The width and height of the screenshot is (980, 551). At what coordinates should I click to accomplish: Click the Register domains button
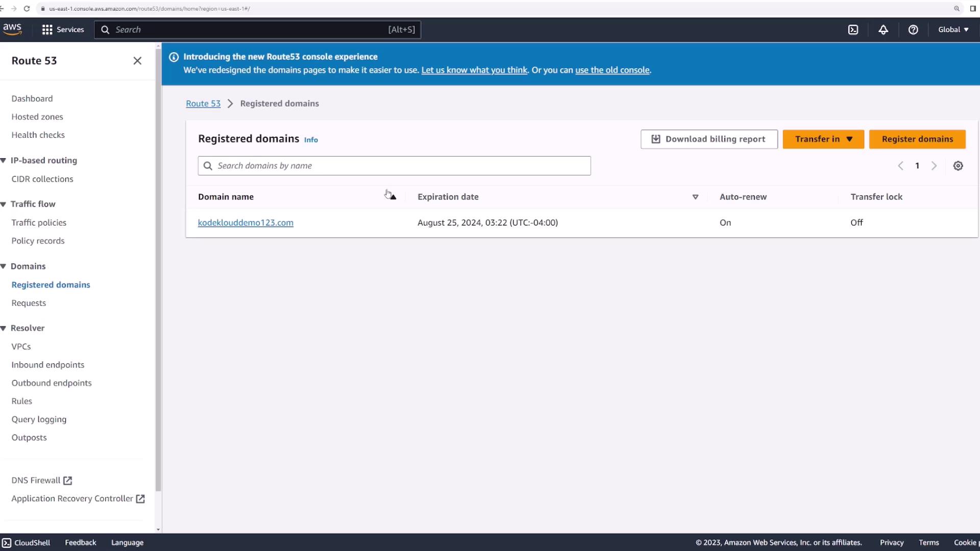coord(917,139)
